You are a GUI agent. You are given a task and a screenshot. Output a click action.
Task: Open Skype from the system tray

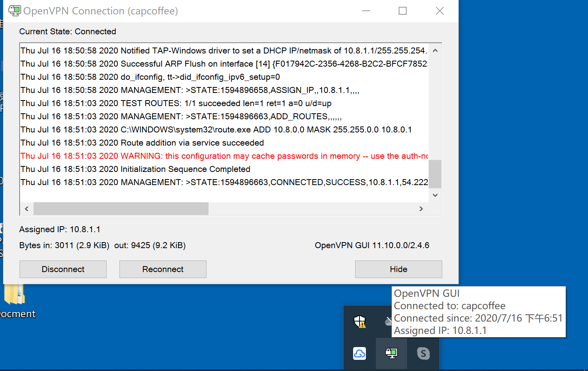[423, 353]
